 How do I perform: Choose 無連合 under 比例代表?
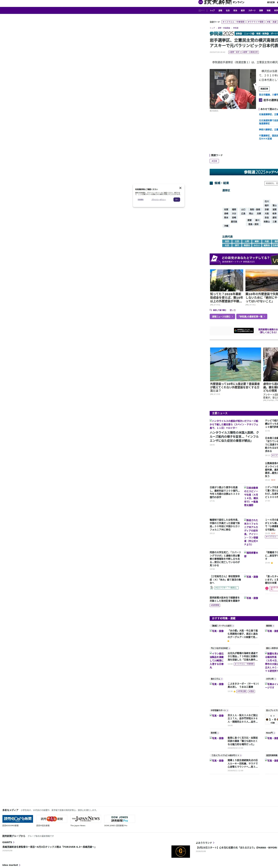coord(247,245)
